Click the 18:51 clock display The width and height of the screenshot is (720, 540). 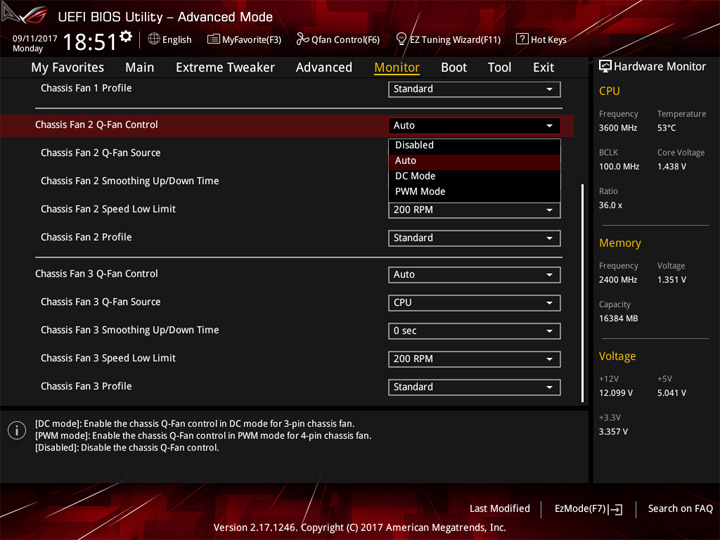click(90, 42)
